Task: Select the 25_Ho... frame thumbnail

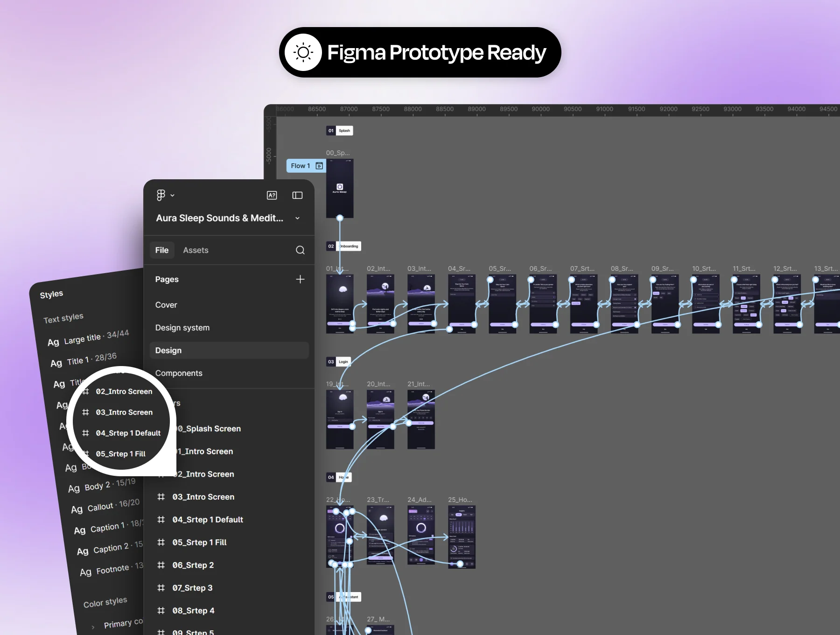Action: [x=462, y=537]
